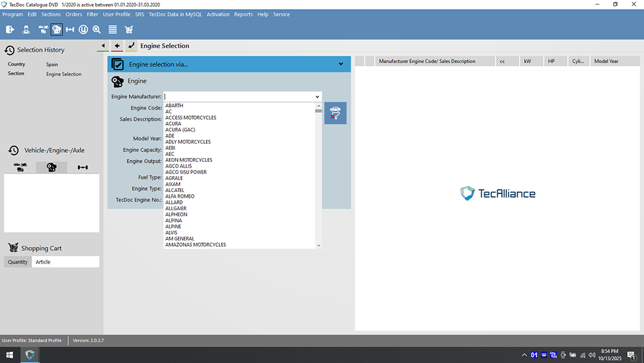This screenshot has height=363, width=644.
Task: Switch to the axle tab in Vehicle-/Engine-/Axle panel
Action: click(x=83, y=168)
